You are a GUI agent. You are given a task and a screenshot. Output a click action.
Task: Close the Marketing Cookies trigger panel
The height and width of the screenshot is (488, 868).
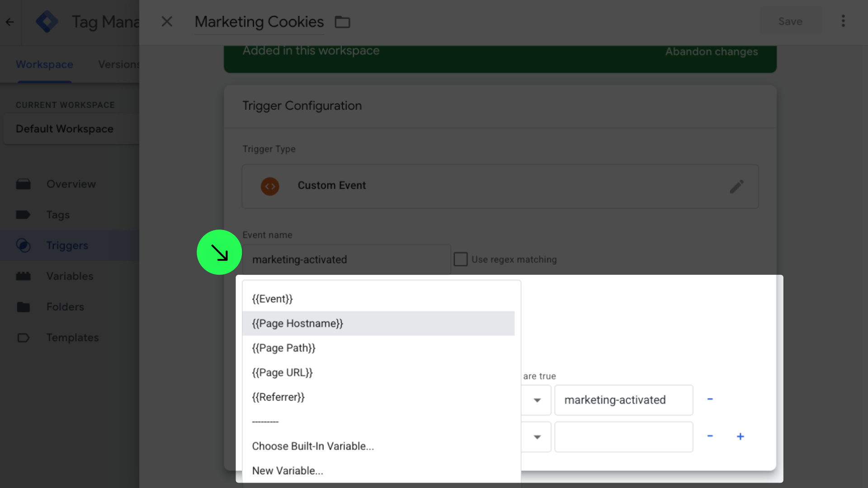[x=167, y=22]
